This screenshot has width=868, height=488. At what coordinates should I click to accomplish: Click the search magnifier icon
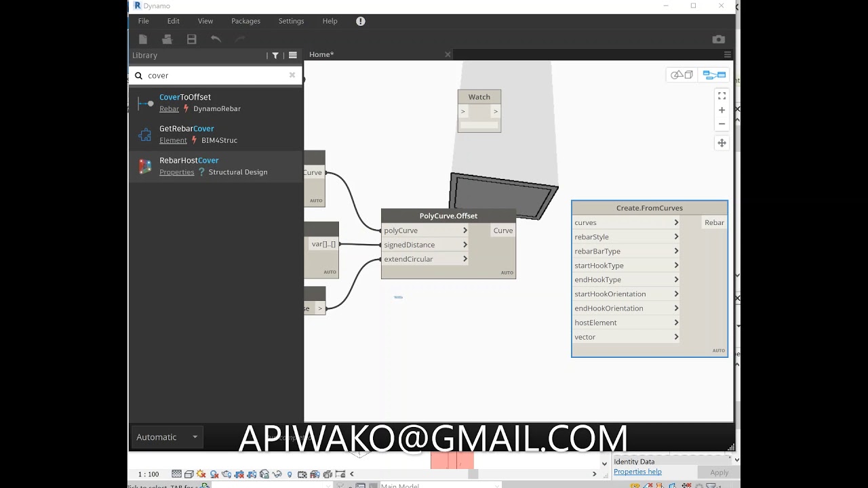tap(139, 76)
